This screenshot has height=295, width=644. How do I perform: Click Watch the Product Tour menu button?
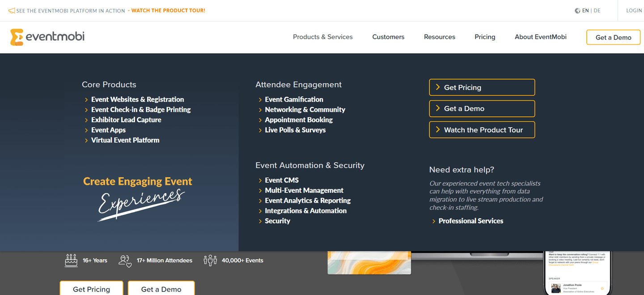tap(482, 130)
